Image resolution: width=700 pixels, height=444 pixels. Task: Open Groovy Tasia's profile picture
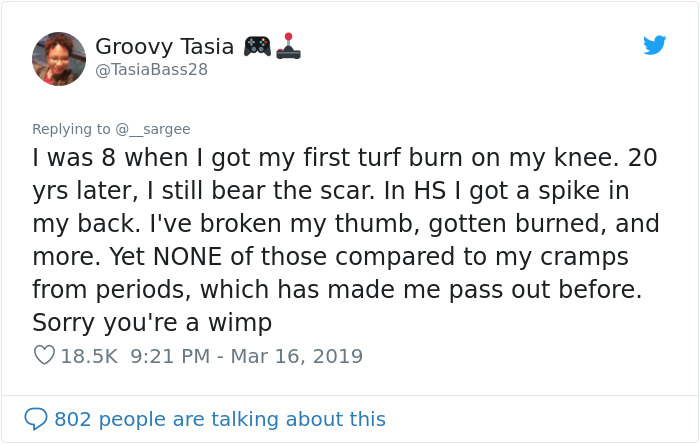tap(59, 58)
